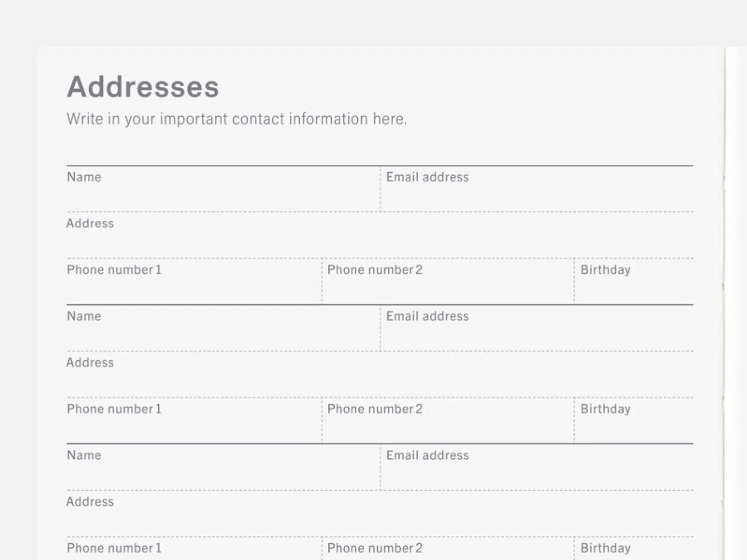
Task: Click the first entry's Birthday field
Action: click(x=634, y=281)
